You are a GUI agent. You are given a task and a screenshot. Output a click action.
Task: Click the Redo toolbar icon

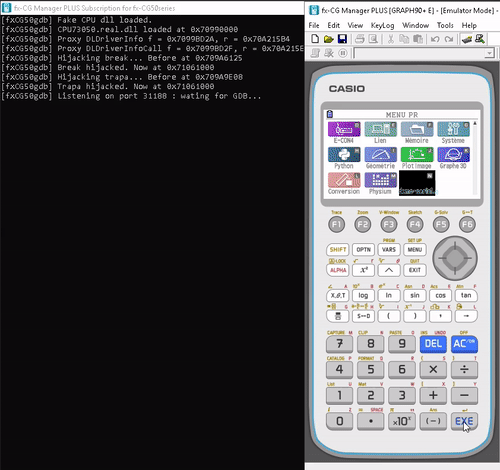pos(449,39)
